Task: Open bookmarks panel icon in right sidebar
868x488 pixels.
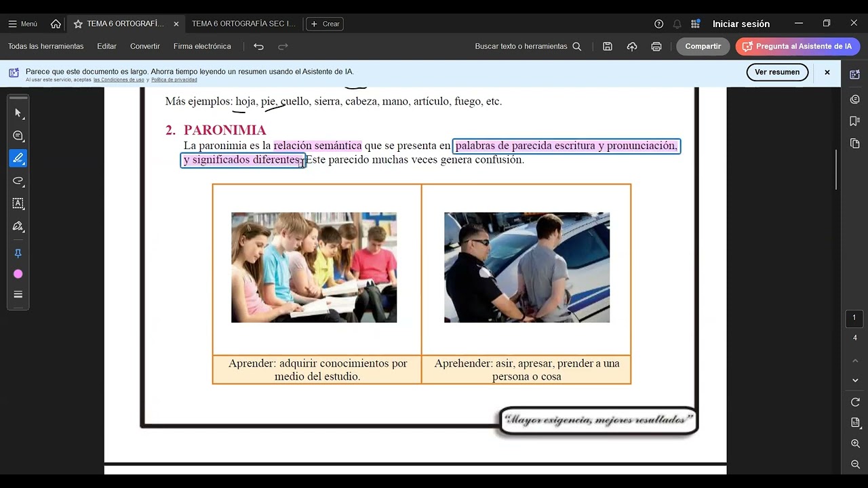Action: [x=854, y=121]
